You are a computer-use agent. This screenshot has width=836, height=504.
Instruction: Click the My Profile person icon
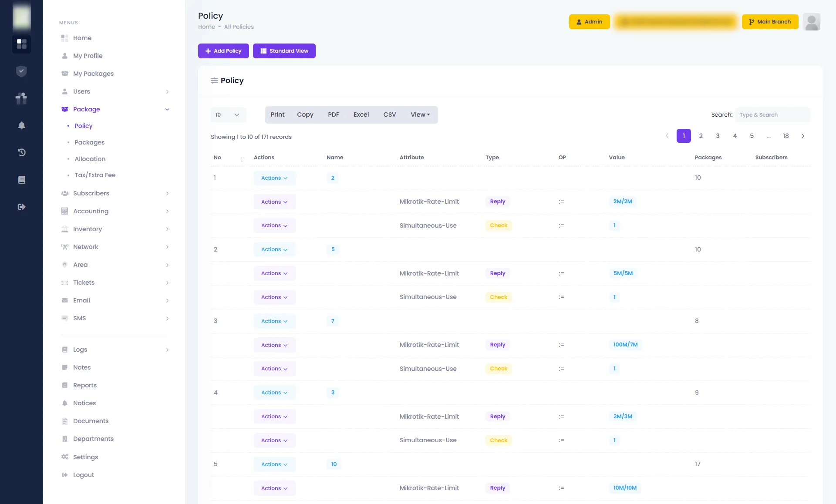[x=65, y=56]
